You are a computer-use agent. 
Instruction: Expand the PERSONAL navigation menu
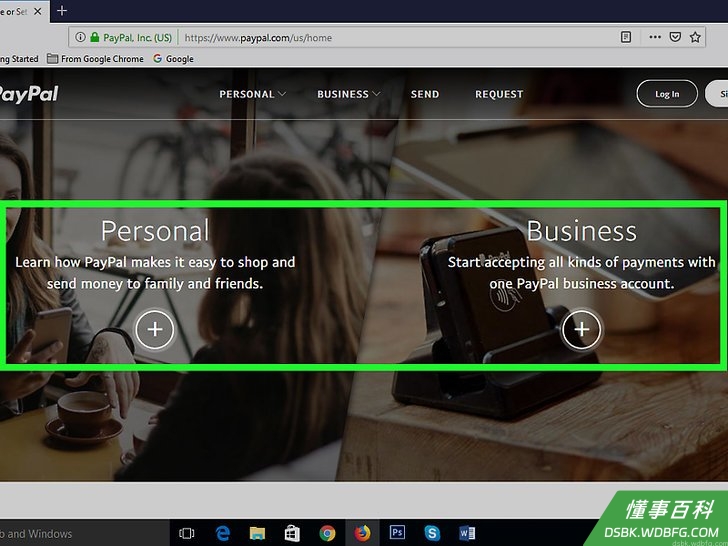coord(253,94)
